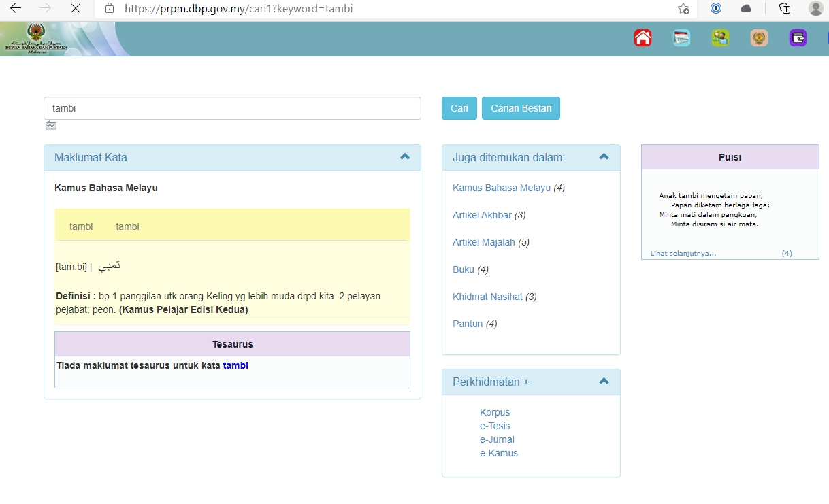Collapse the Perkhidmatan panel
829x504 pixels.
(604, 381)
